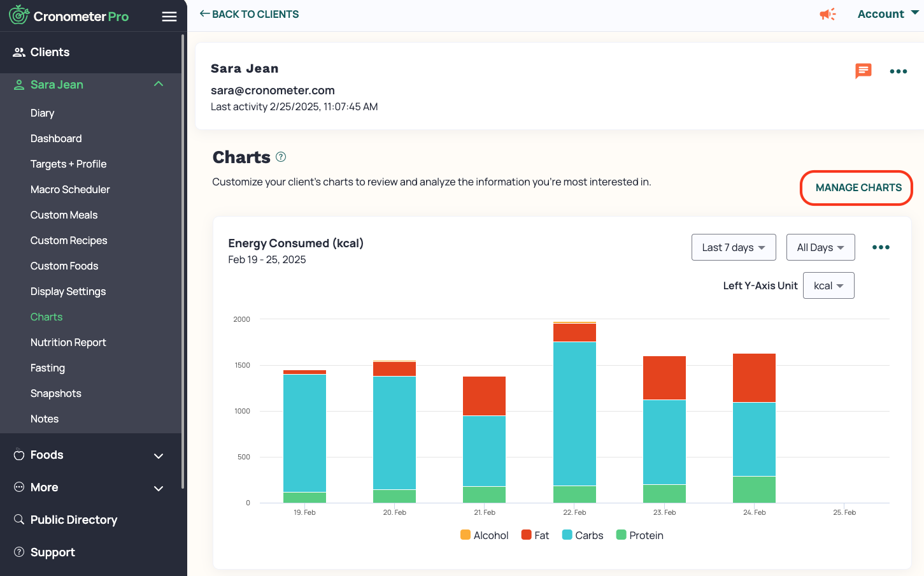This screenshot has width=924, height=576.
Task: Click the sara@cronometer.com email text
Action: coord(273,90)
